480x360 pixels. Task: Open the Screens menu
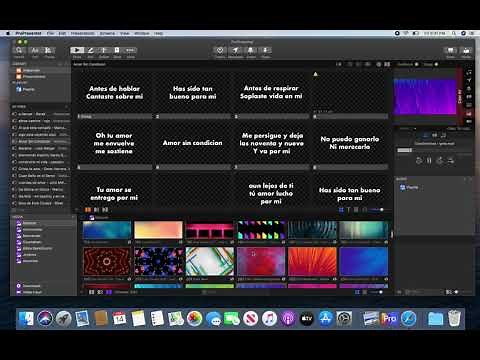click(x=107, y=33)
